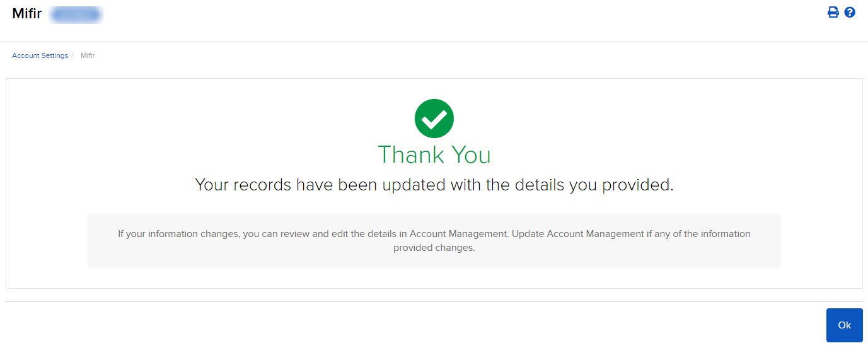Click the slash separator in the breadcrumb
868x348 pixels.
pyautogui.click(x=72, y=56)
